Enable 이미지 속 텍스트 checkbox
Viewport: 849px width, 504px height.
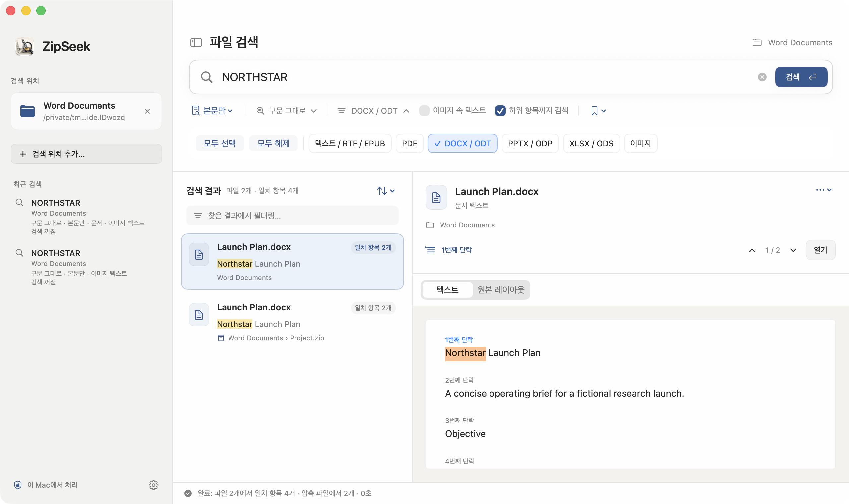[x=424, y=111]
